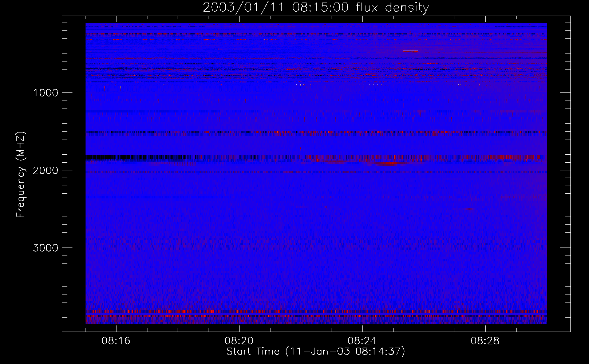The image size is (589, 364).
Task: Click the 3000 frequency tick label
Action: [x=46, y=248]
